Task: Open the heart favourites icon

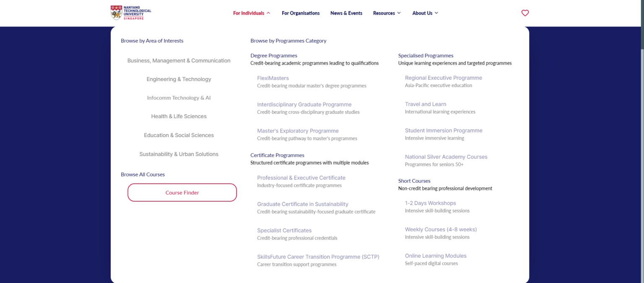Action: (x=525, y=13)
